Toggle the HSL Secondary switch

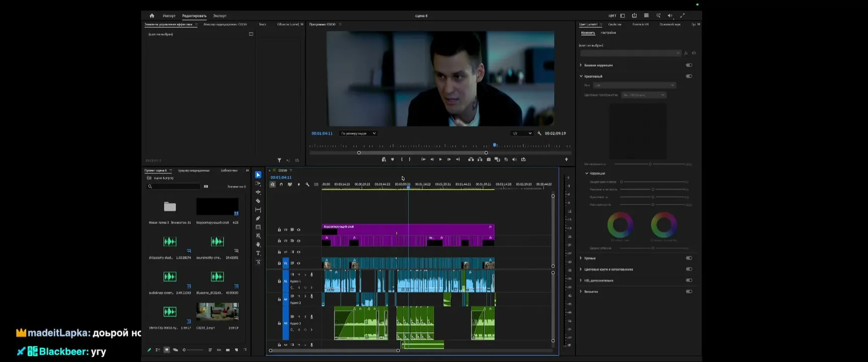tap(689, 280)
